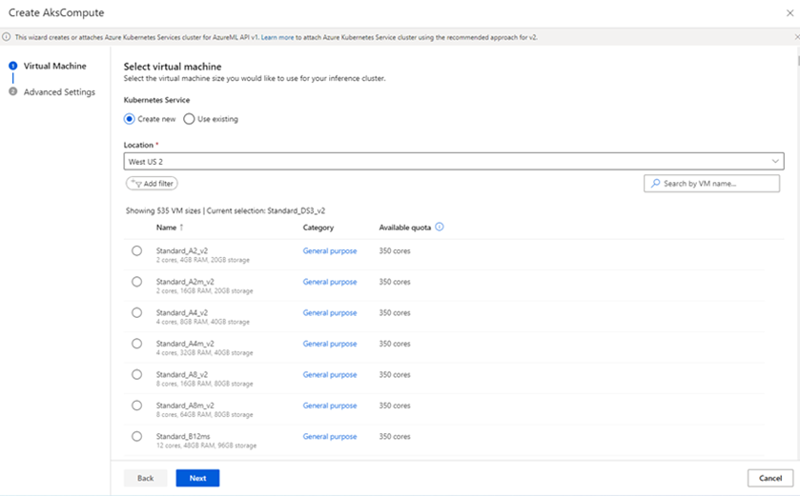800x496 pixels.
Task: Open the Location dropdown
Action: [452, 161]
